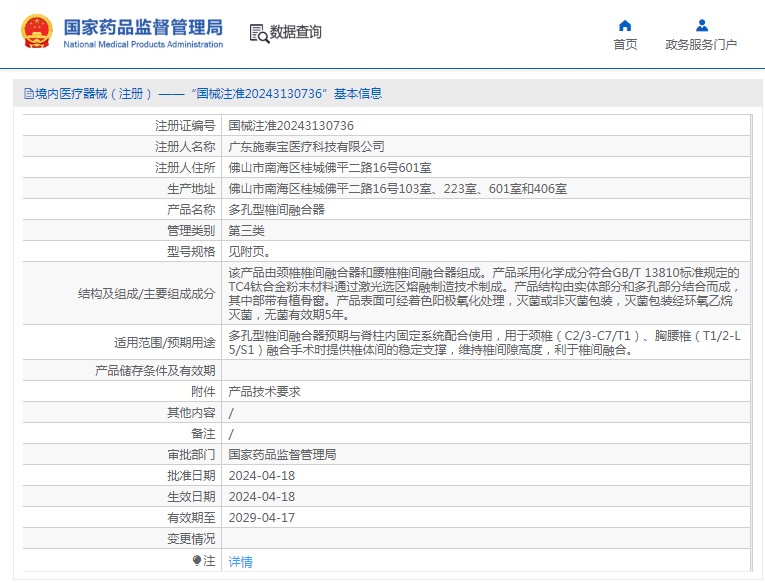Viewport: 765px width, 583px height.
Task: Click 产品技术要求 attachment value
Action: pos(264,392)
